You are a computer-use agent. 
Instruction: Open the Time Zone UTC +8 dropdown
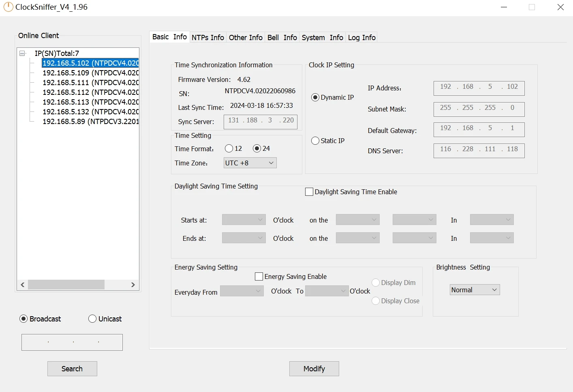pos(250,163)
